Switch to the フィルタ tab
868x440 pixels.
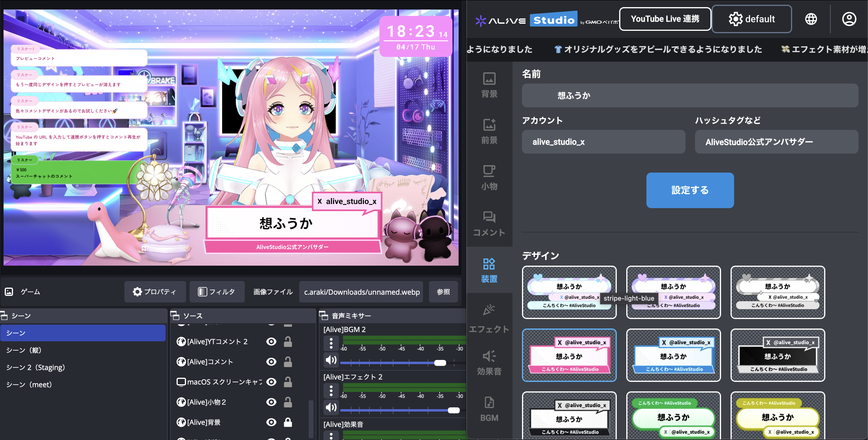click(217, 292)
